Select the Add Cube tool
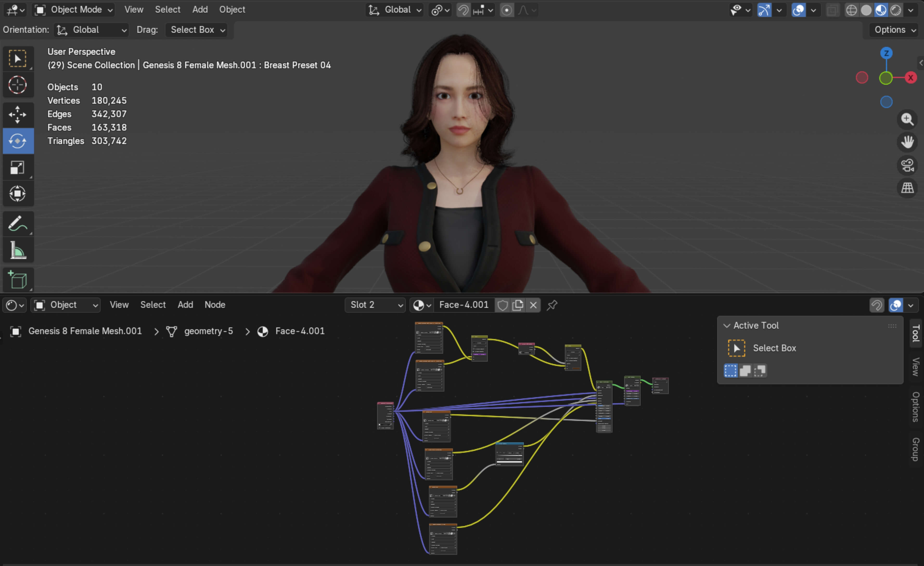The width and height of the screenshot is (924, 566). [x=18, y=280]
